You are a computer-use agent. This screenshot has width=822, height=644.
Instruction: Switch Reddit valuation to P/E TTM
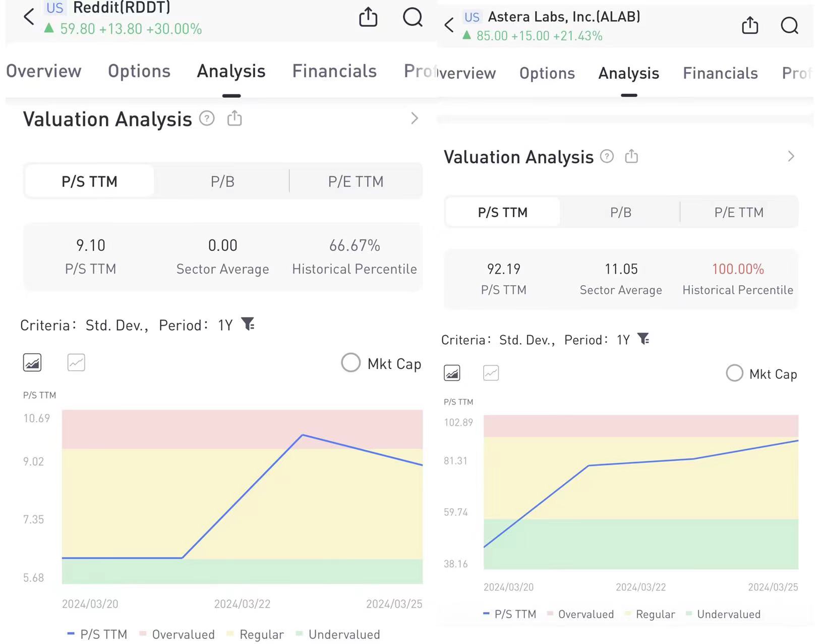(356, 181)
